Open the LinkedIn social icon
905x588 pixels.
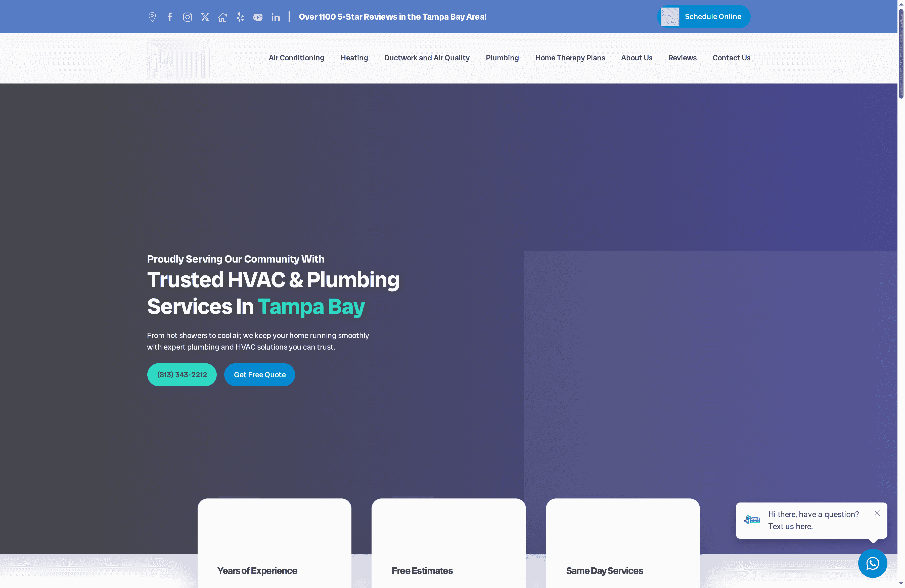[275, 17]
